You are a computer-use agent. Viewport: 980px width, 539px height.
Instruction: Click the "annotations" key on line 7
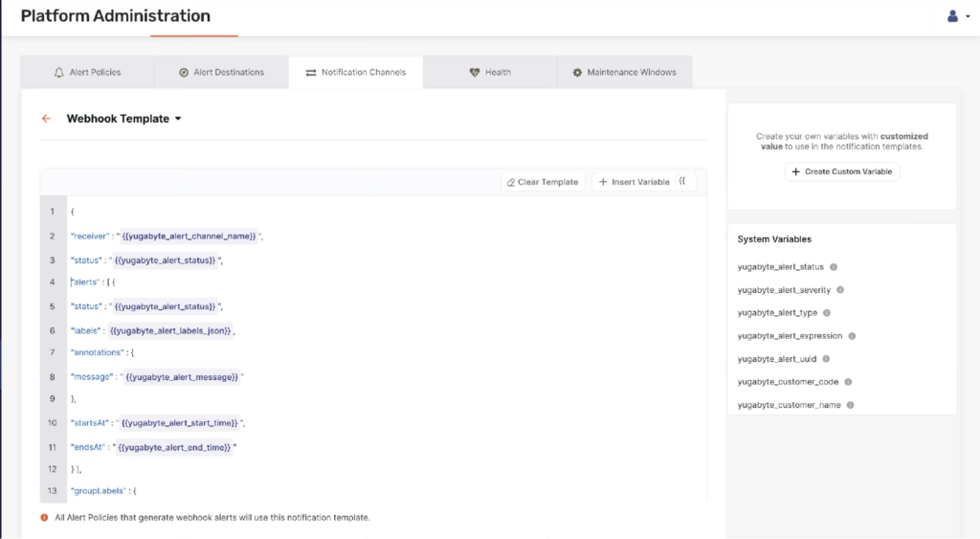pyautogui.click(x=98, y=352)
